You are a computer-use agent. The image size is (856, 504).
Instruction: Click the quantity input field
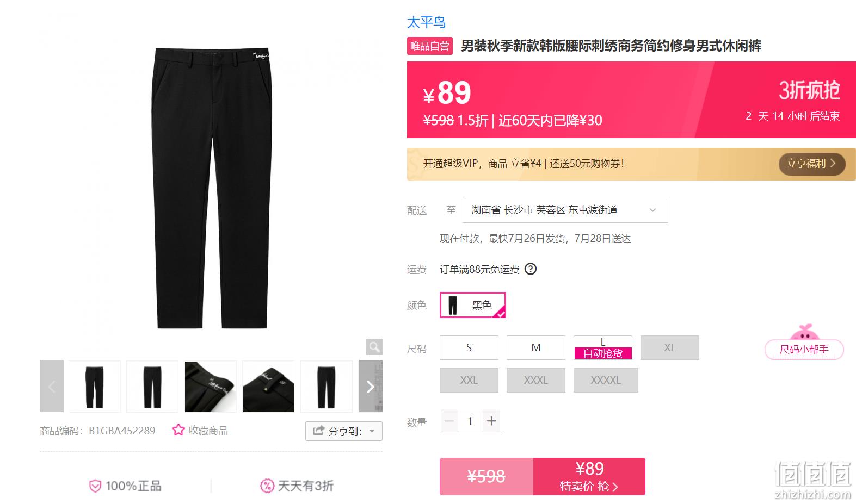click(x=470, y=421)
